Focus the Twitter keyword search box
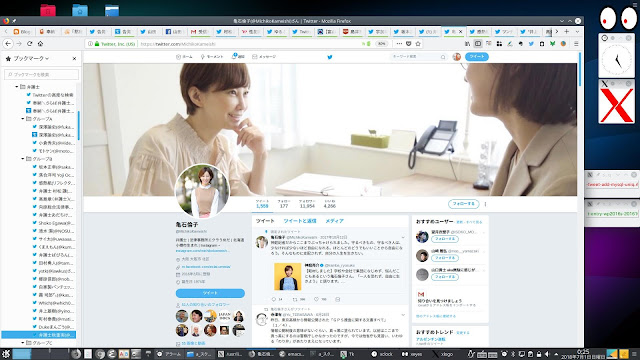This screenshot has height=360, width=640. (x=418, y=57)
